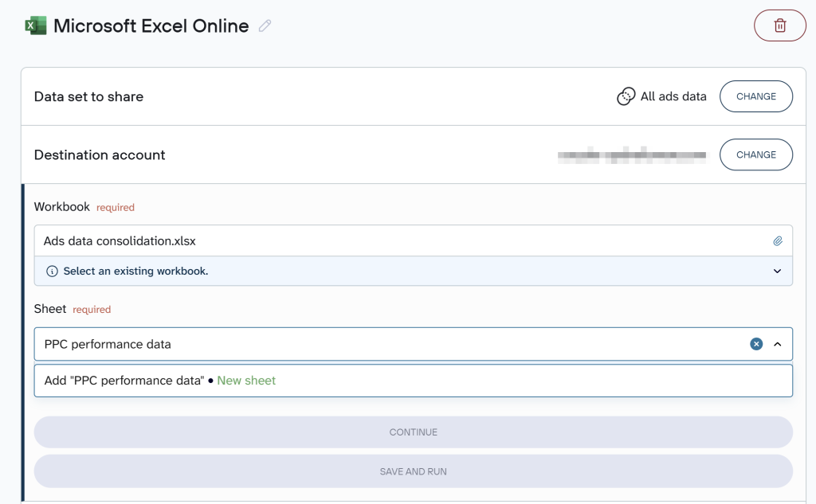Viewport: 816px width, 504px height.
Task: Delete the destination with the trash icon
Action: pos(779,25)
